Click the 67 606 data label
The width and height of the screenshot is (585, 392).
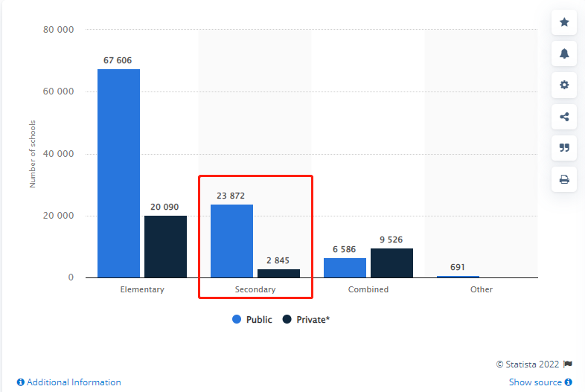(x=118, y=60)
